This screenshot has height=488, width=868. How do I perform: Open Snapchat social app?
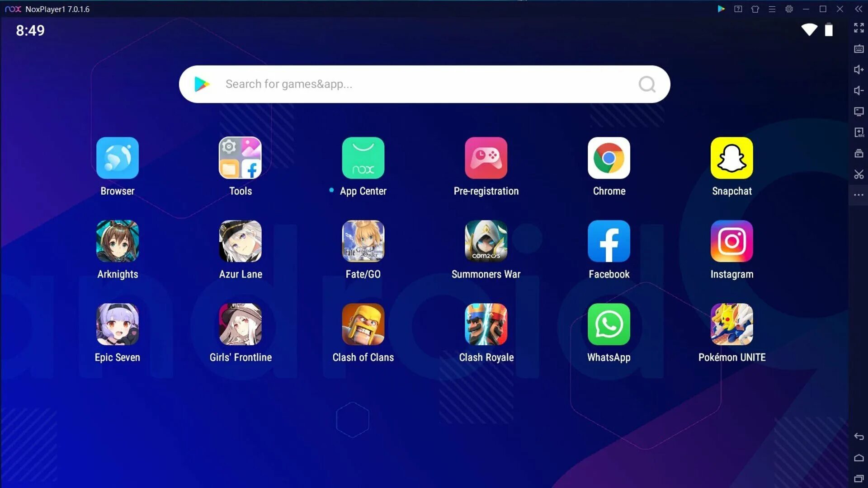[731, 157]
